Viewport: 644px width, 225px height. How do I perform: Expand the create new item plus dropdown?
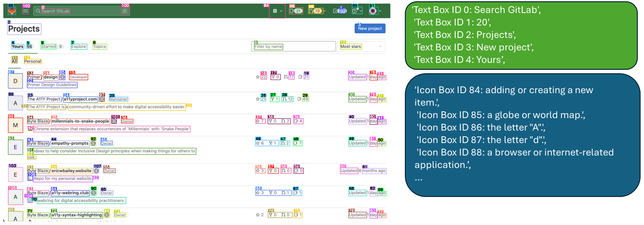coord(277,11)
